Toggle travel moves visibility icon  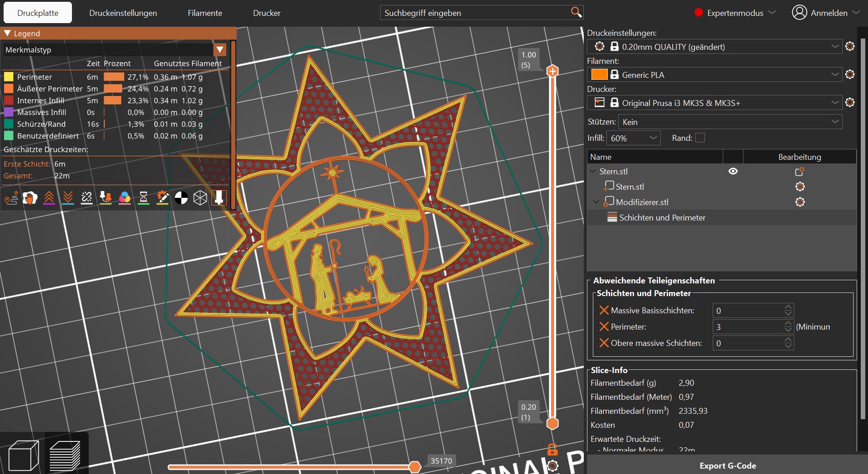point(11,198)
